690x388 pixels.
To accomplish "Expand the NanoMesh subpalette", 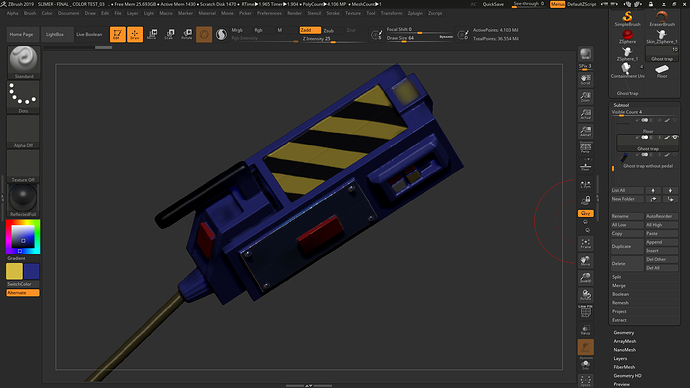I will pos(624,350).
